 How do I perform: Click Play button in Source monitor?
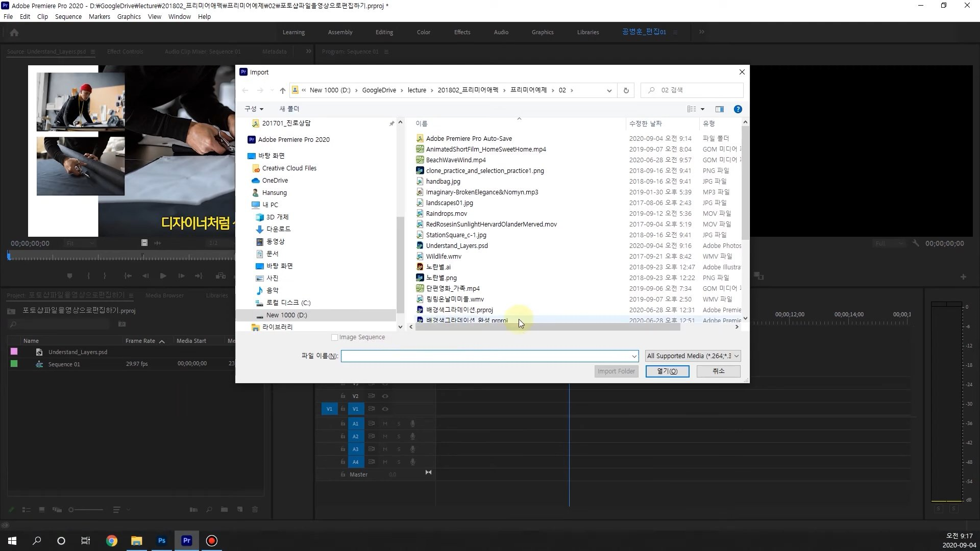(x=163, y=276)
